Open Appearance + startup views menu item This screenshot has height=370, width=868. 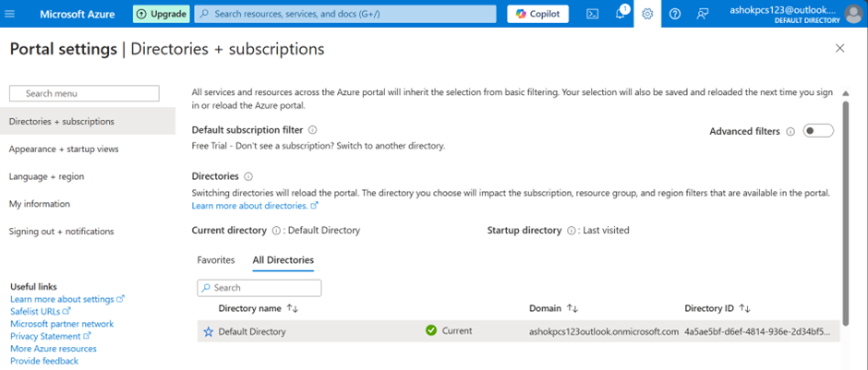(x=64, y=149)
